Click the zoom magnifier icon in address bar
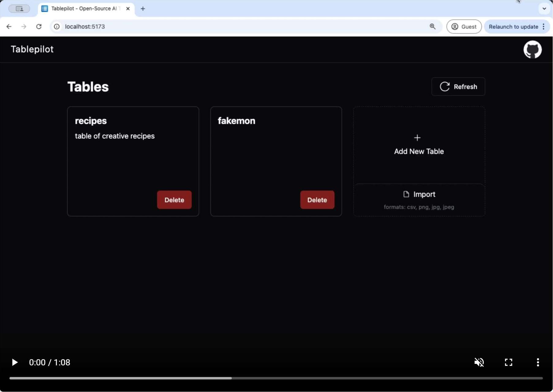This screenshot has width=553, height=392. click(x=432, y=27)
